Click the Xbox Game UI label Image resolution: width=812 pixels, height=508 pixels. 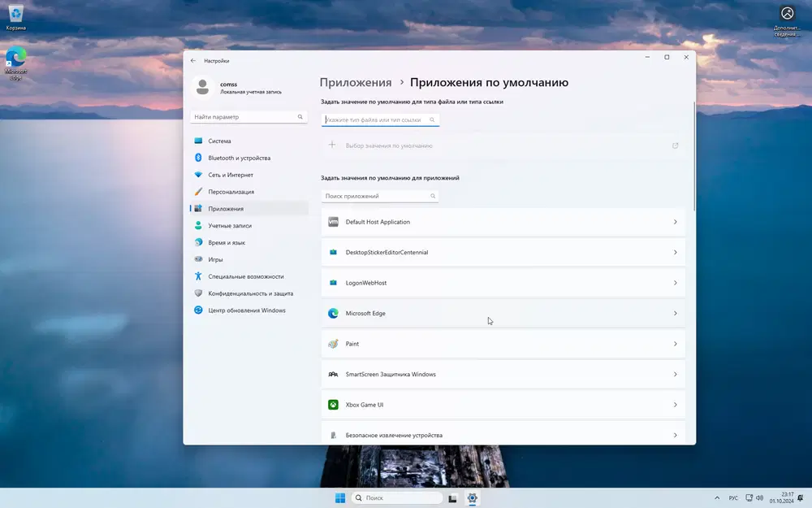[365, 405]
